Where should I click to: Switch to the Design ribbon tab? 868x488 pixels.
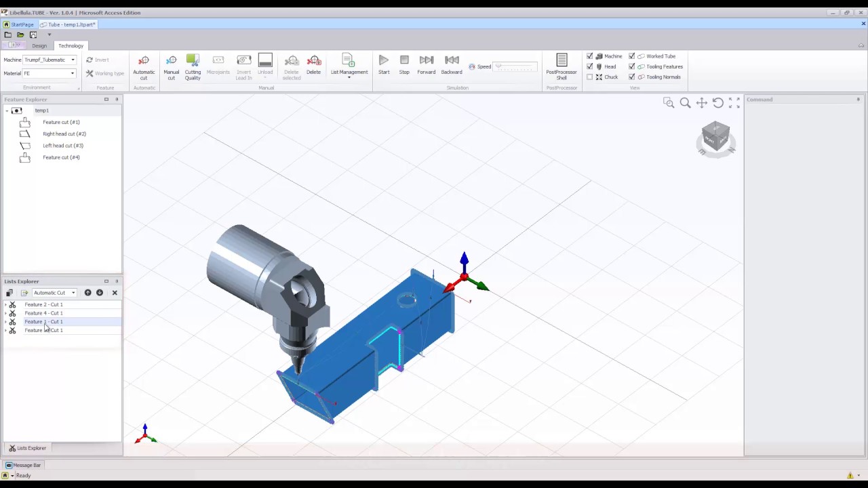[39, 45]
